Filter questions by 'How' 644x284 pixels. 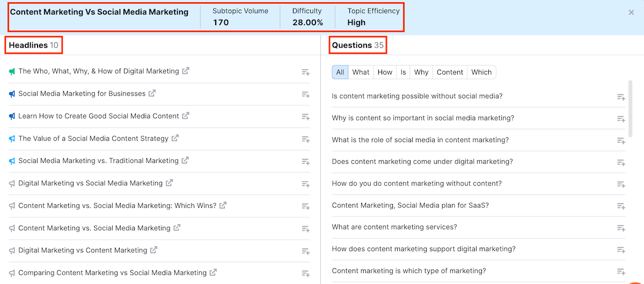[x=385, y=72]
